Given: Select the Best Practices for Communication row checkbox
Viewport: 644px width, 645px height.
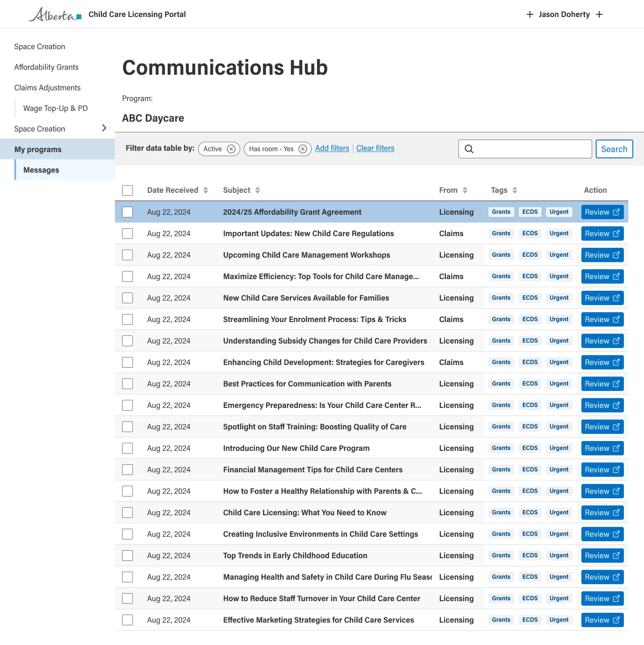Looking at the screenshot, I should [x=127, y=384].
